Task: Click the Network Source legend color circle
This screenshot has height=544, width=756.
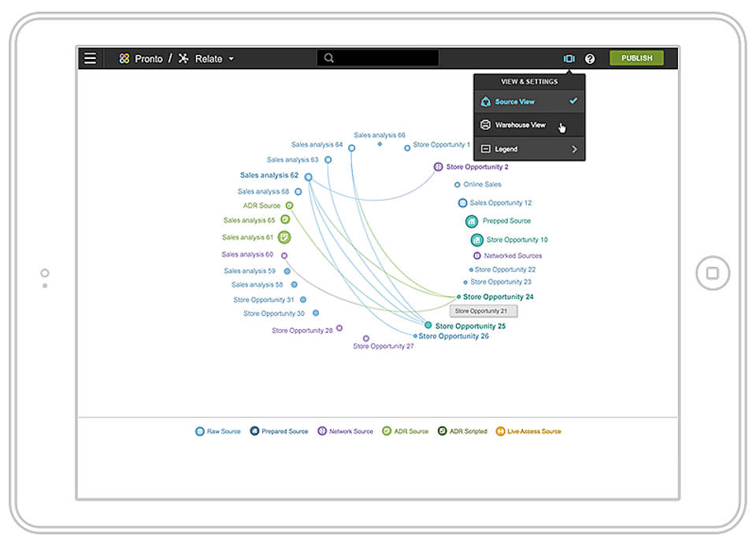Action: tap(322, 431)
